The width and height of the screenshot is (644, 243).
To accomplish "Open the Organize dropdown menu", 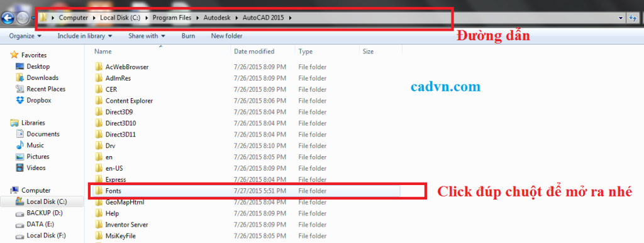I will (x=25, y=36).
